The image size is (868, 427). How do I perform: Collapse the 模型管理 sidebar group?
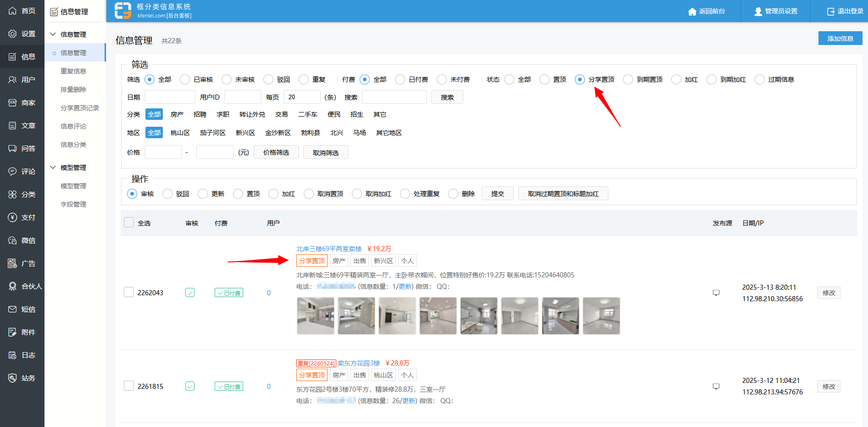[53, 168]
